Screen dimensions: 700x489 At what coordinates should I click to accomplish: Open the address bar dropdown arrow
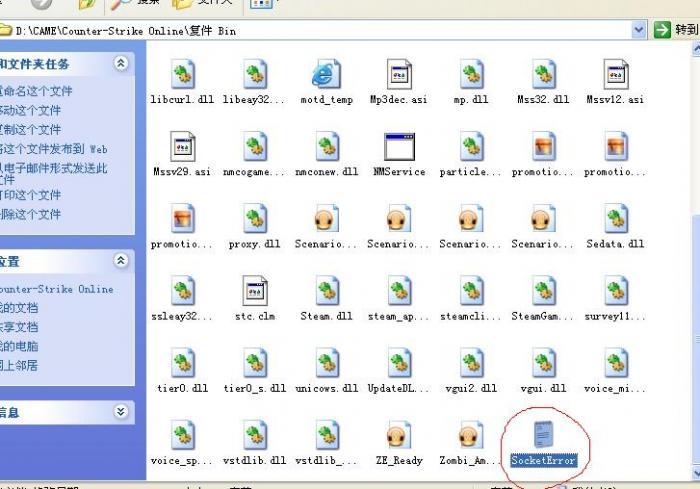coord(639,30)
